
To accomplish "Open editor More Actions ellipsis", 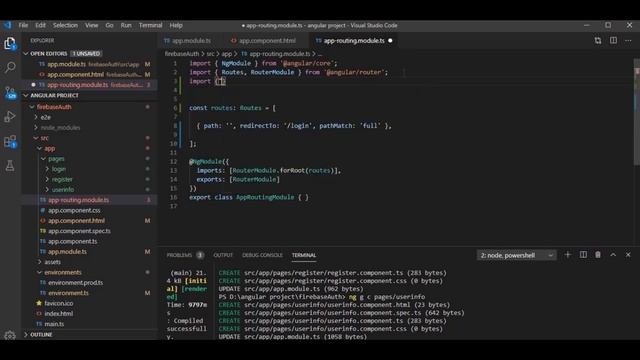I will 628,40.
